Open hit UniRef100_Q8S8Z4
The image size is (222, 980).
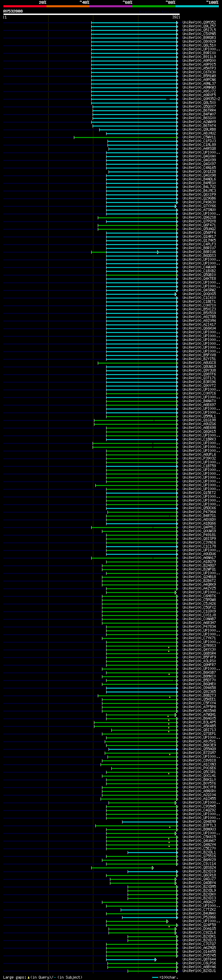(199, 868)
